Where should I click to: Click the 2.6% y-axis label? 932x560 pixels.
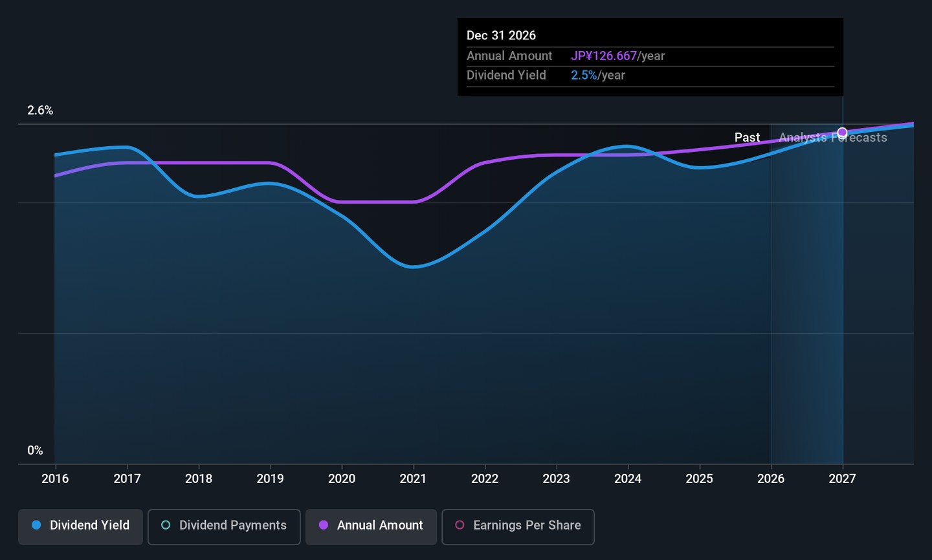pos(40,111)
